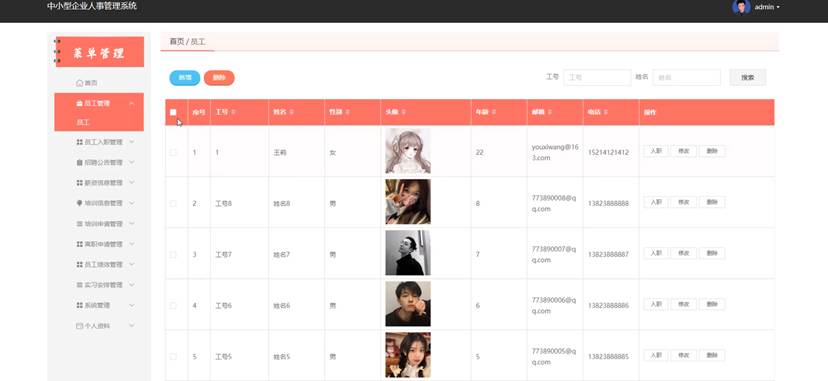Delete employee 王莉 via row 删除

coord(712,151)
